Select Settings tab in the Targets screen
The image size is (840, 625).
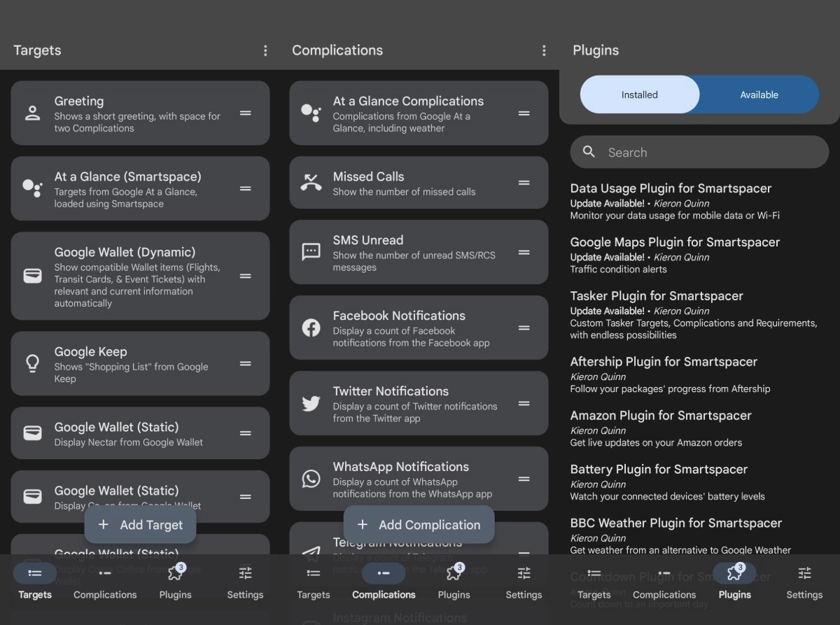(245, 582)
